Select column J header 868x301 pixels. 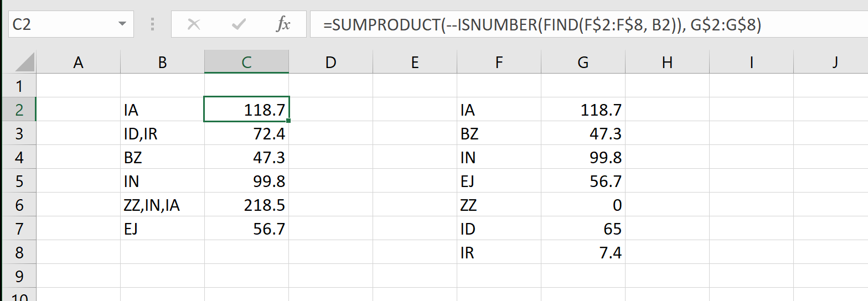[835, 63]
